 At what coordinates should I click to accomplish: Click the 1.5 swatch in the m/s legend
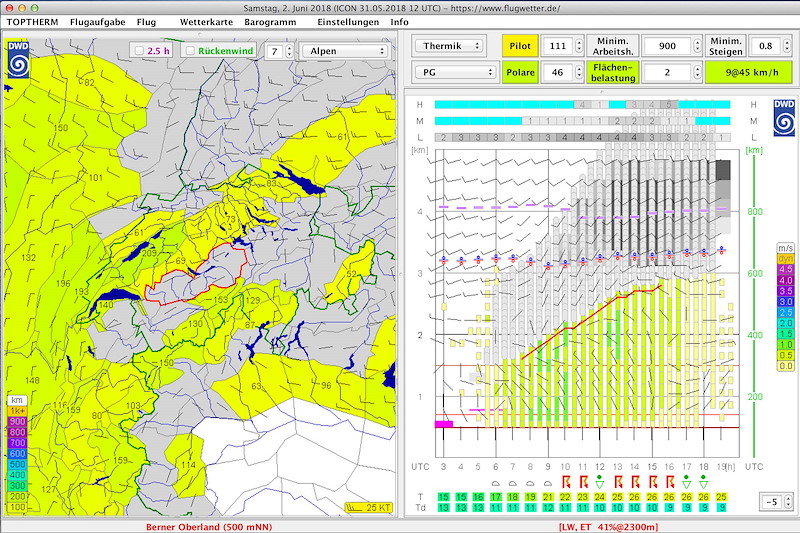pos(786,334)
